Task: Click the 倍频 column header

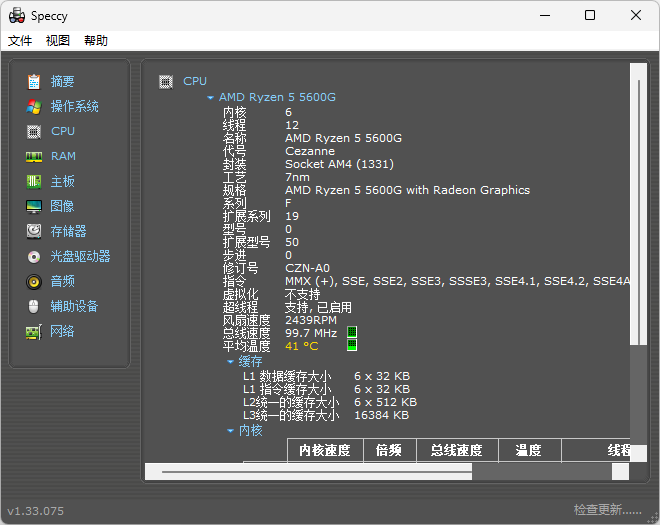Action: point(389,450)
